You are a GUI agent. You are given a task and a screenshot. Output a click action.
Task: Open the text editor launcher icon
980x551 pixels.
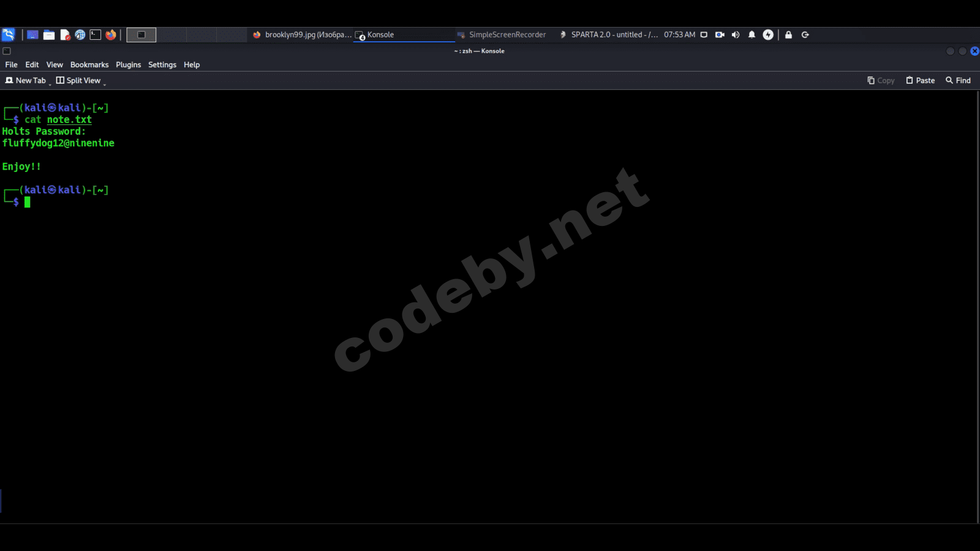tap(65, 35)
